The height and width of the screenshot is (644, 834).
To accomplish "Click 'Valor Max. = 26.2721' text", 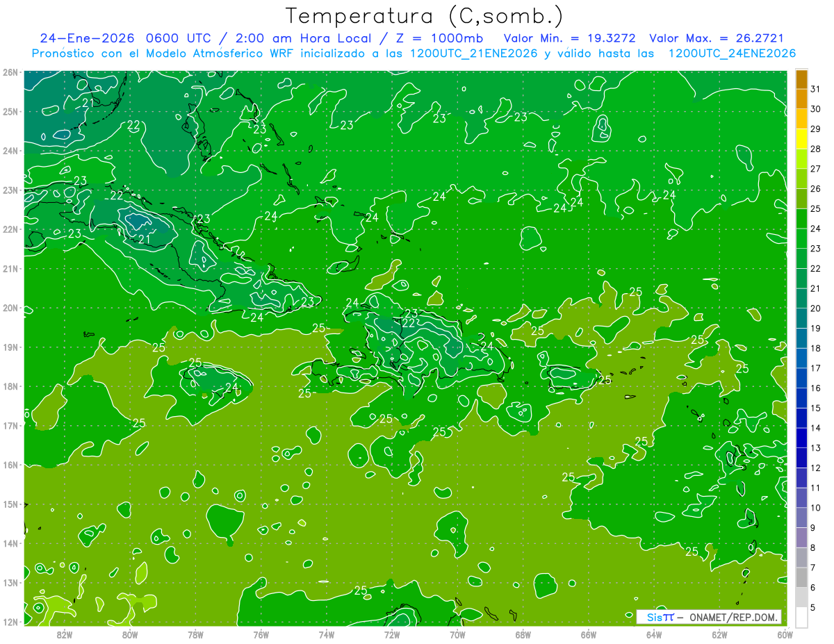I will pos(716,38).
